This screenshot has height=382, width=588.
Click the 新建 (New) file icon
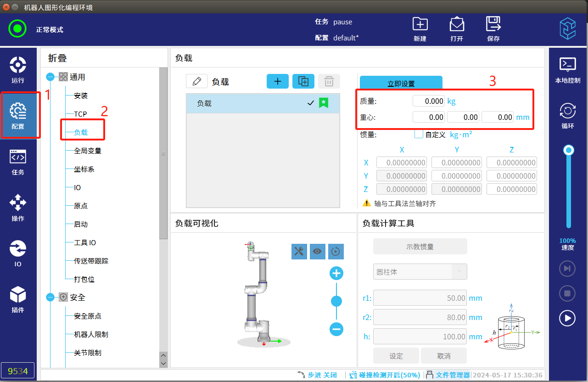[x=420, y=28]
